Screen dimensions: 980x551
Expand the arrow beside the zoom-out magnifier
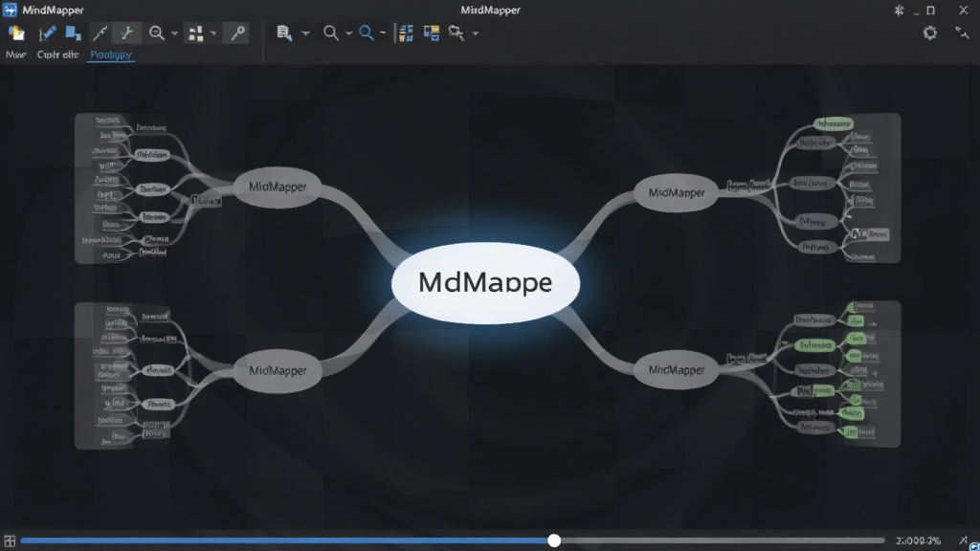coord(174,33)
